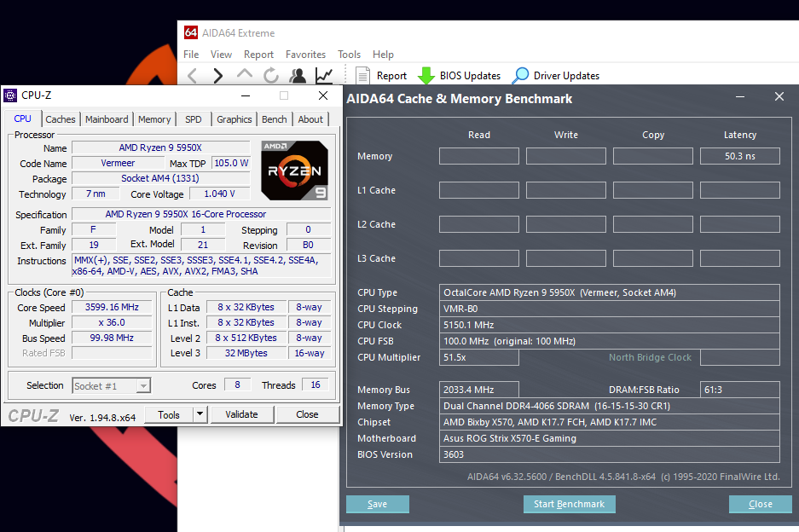The height and width of the screenshot is (532, 799).
Task: Click the Memory Bus 2033.4 MHz field
Action: click(x=479, y=390)
